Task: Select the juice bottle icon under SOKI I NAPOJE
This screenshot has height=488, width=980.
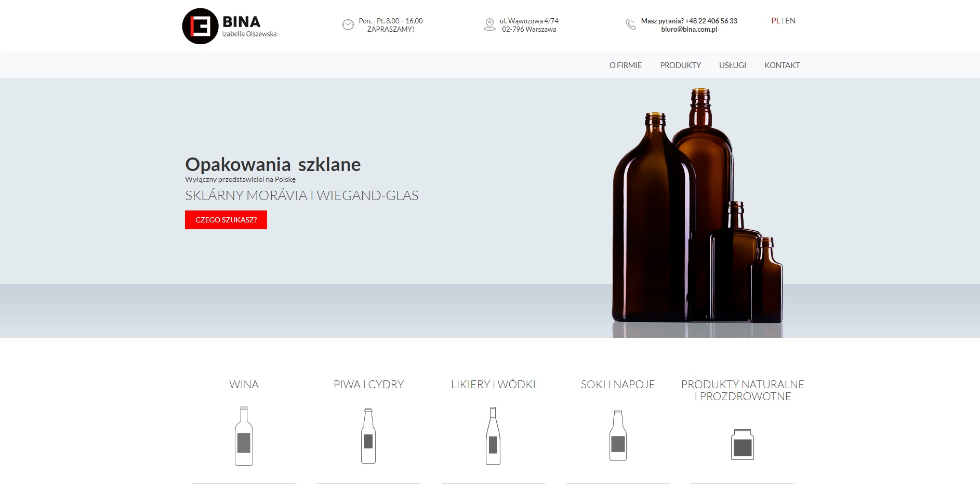Action: tap(618, 436)
